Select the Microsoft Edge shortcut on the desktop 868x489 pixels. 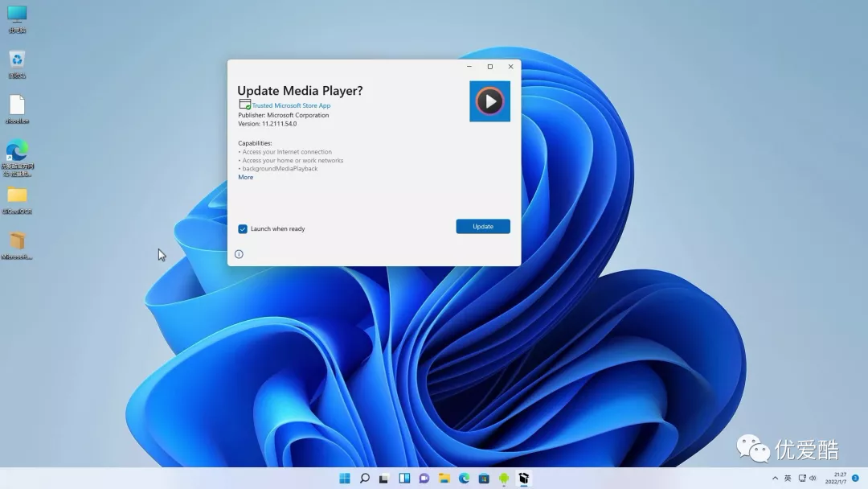pyautogui.click(x=17, y=158)
